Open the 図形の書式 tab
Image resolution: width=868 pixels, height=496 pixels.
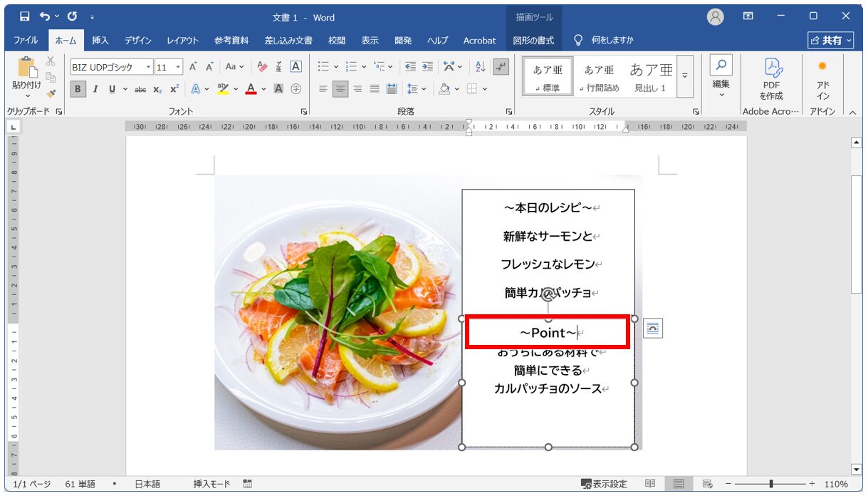pos(533,41)
